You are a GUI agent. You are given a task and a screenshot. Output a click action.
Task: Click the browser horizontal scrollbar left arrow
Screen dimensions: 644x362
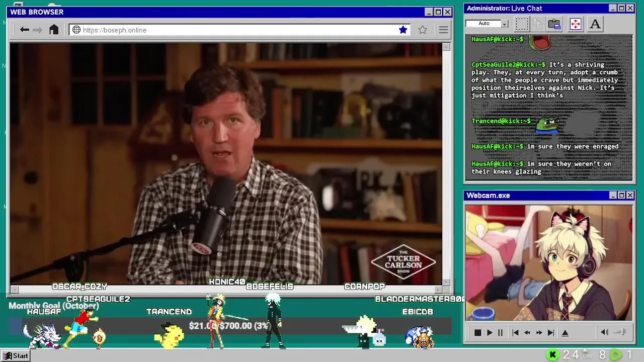[x=14, y=290]
